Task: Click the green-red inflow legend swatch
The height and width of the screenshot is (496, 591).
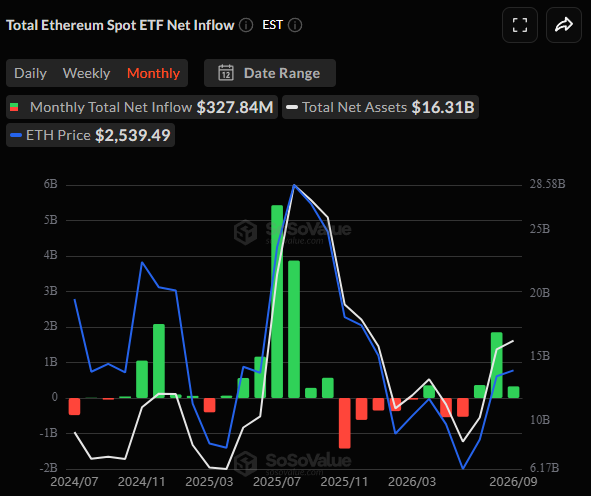Action: [14, 107]
